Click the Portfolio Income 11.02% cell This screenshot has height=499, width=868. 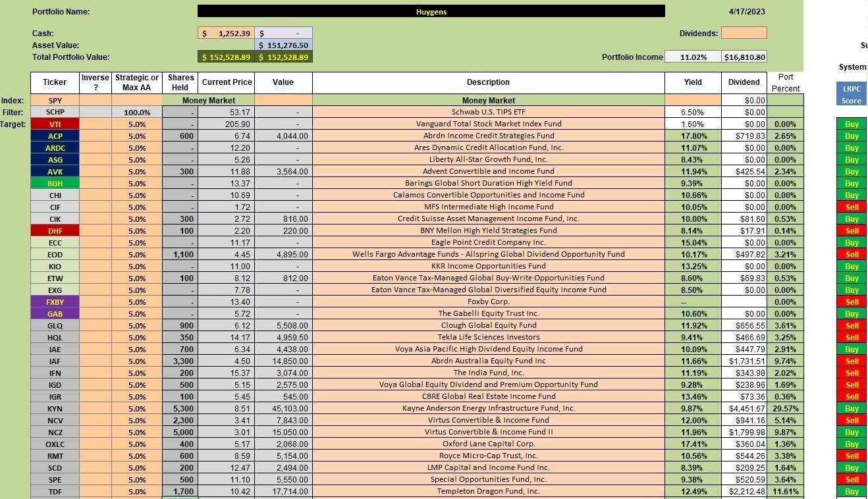[693, 57]
